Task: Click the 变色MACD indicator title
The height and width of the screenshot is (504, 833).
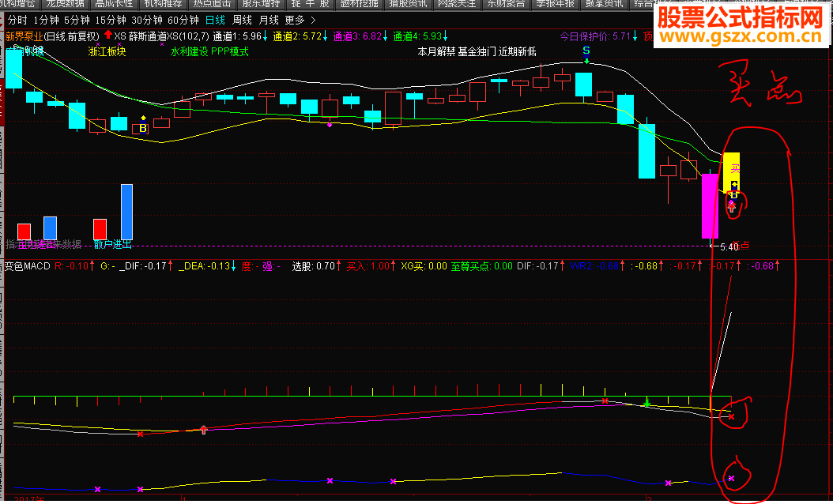Action: click(27, 266)
